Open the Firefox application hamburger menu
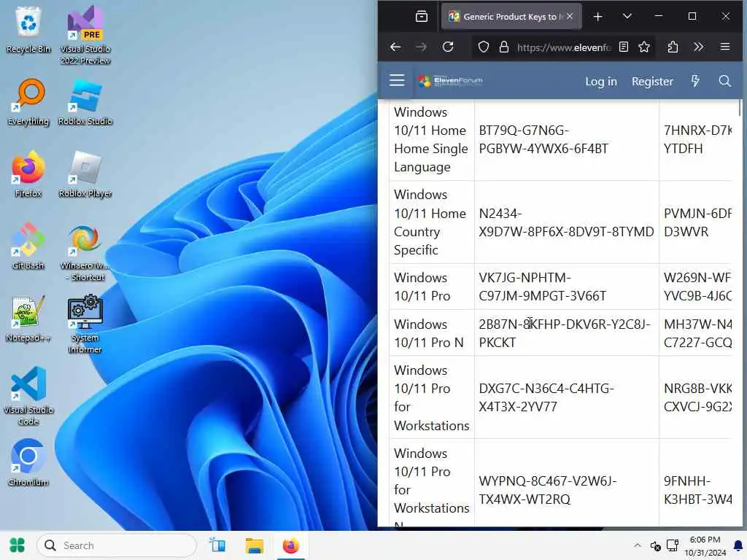 724,47
